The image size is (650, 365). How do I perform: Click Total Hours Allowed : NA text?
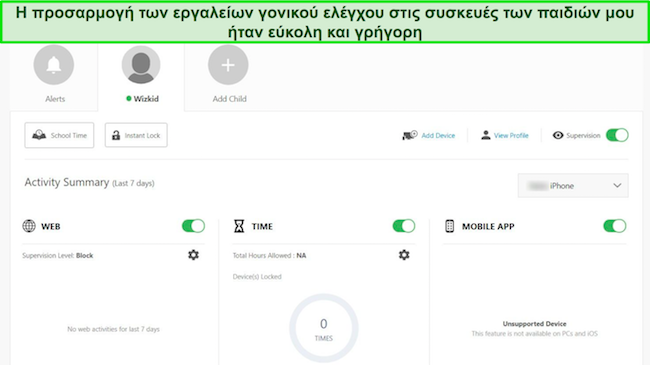(269, 256)
